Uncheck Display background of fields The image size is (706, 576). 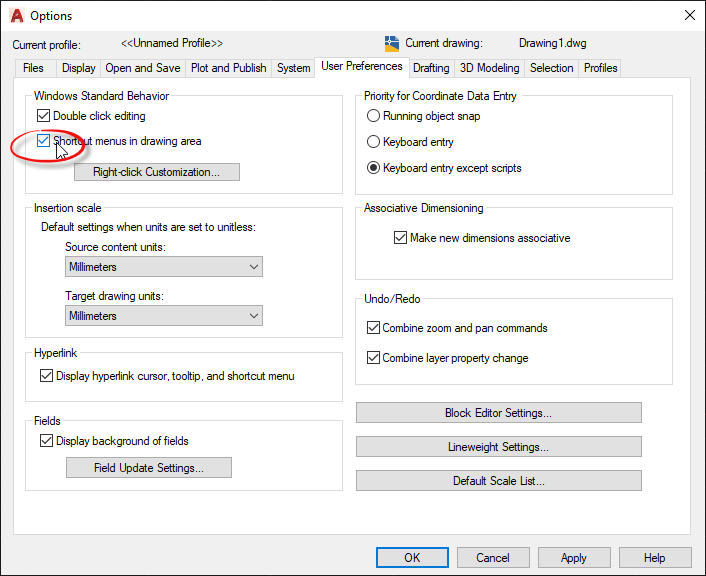[46, 441]
